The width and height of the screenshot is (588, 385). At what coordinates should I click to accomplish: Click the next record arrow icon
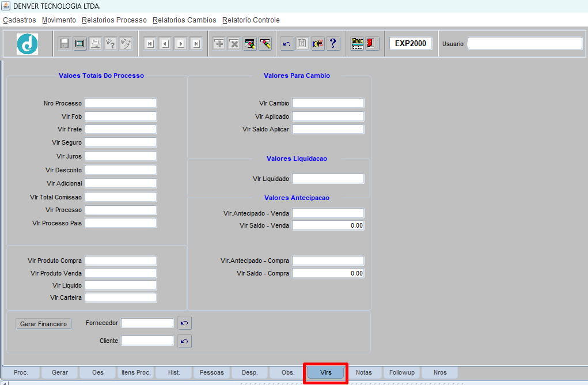point(180,44)
